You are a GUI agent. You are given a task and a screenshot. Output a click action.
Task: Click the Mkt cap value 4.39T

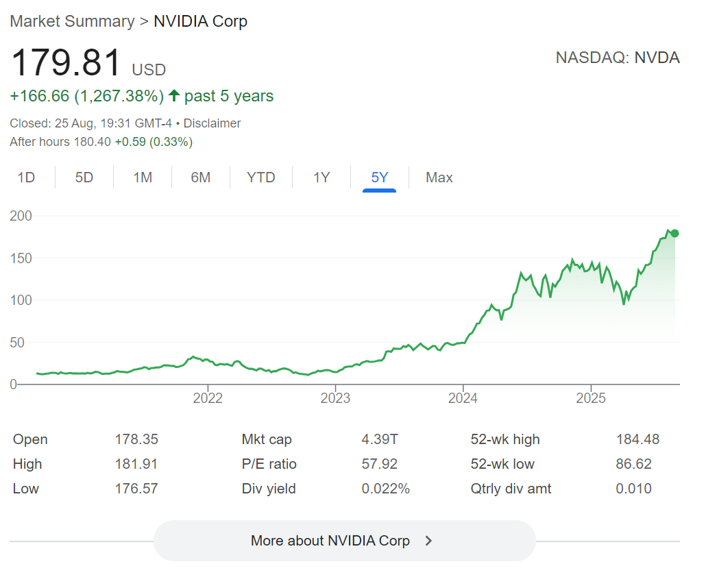pos(379,439)
